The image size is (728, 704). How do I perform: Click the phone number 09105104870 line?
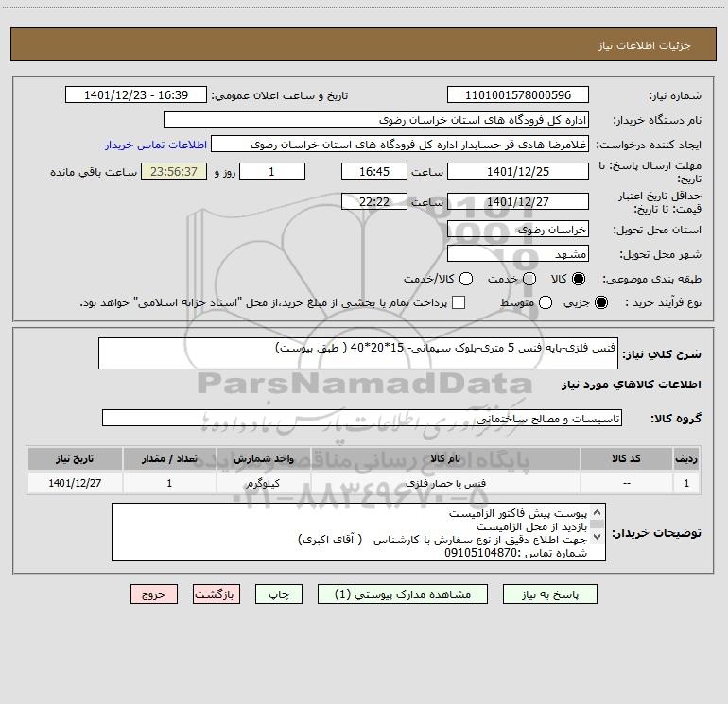[516, 553]
